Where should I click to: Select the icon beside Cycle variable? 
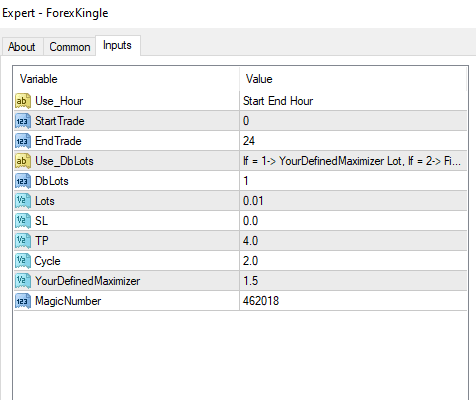pyautogui.click(x=23, y=261)
